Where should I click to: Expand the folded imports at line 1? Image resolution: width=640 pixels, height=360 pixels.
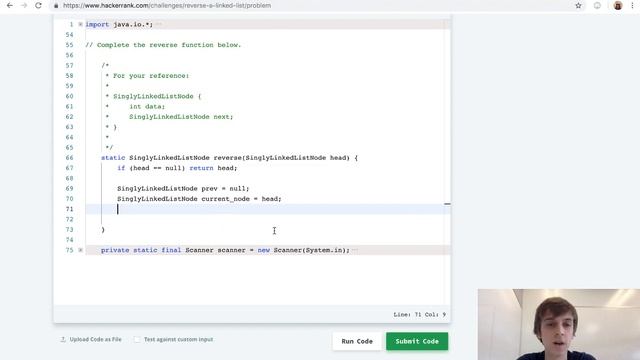80,24
